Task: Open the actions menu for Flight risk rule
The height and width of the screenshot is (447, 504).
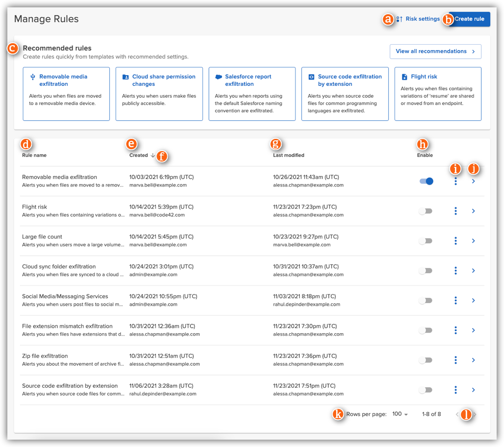Action: point(455,211)
